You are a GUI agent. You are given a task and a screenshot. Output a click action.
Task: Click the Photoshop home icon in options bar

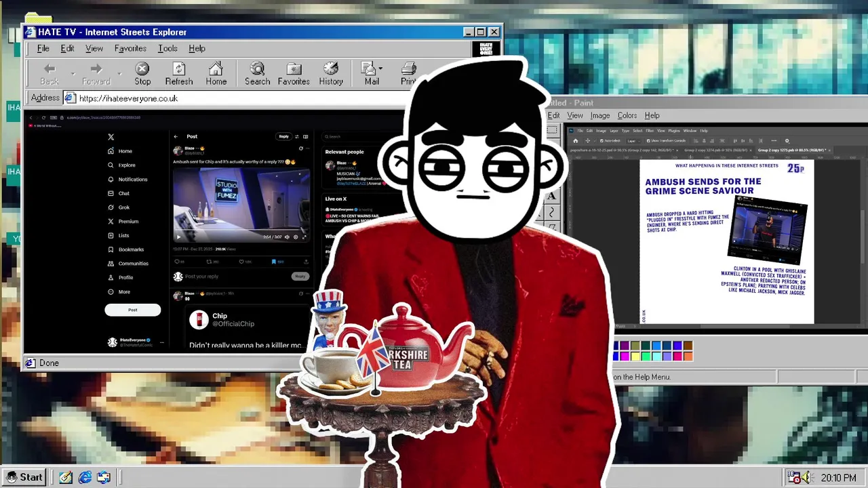tap(576, 141)
